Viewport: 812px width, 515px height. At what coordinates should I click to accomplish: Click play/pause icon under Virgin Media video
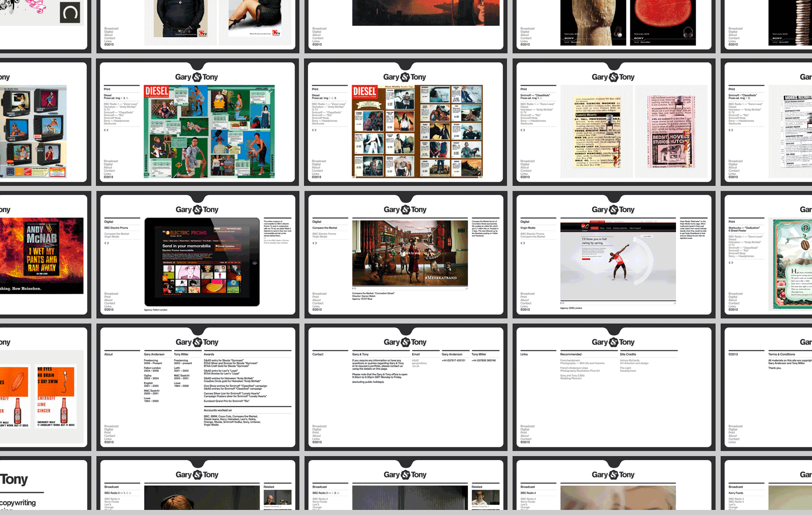(x=562, y=303)
